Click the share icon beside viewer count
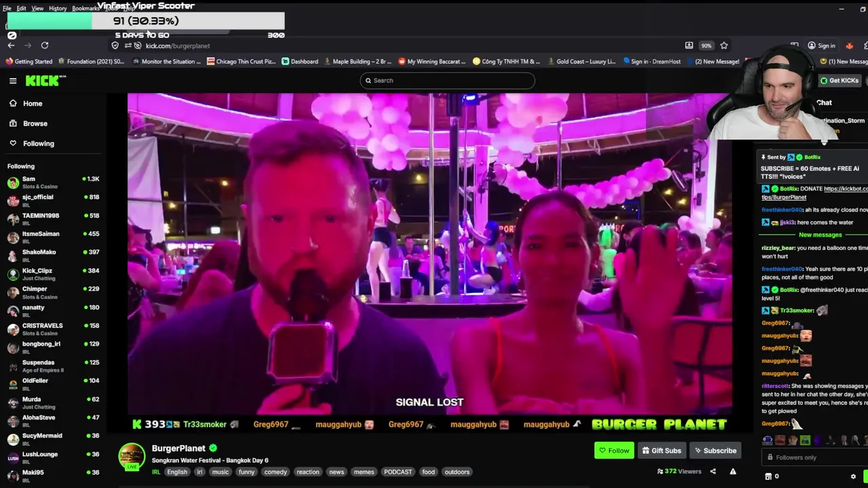Image resolution: width=868 pixels, height=488 pixels. [713, 472]
